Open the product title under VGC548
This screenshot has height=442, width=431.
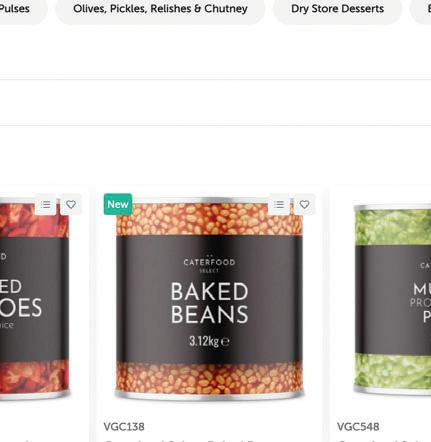(x=383, y=440)
